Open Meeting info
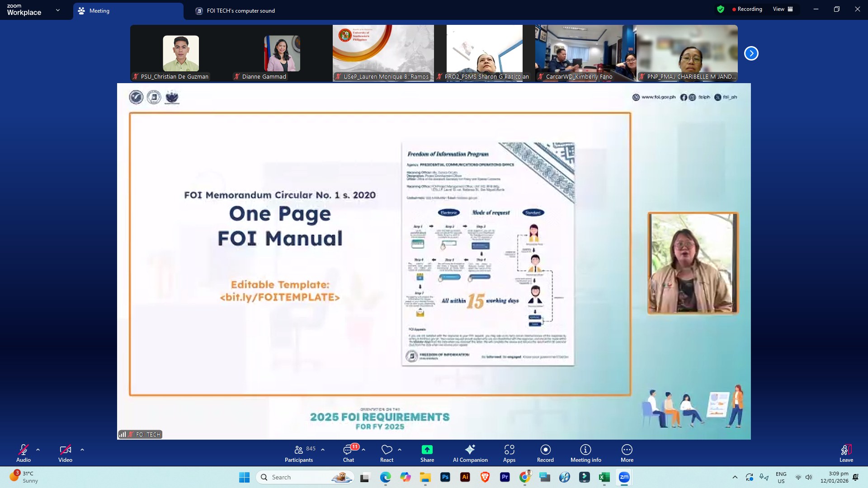This screenshot has height=488, width=868. [585, 453]
